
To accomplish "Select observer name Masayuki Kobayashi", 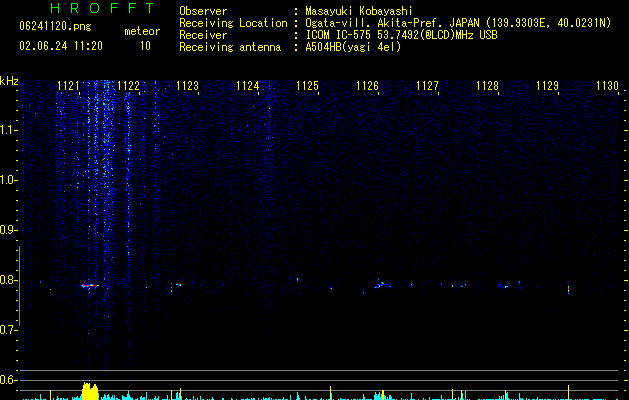I will point(359,11).
